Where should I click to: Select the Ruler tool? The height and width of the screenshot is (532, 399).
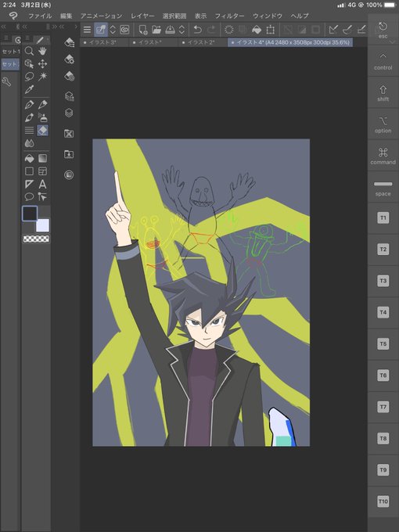click(x=29, y=184)
